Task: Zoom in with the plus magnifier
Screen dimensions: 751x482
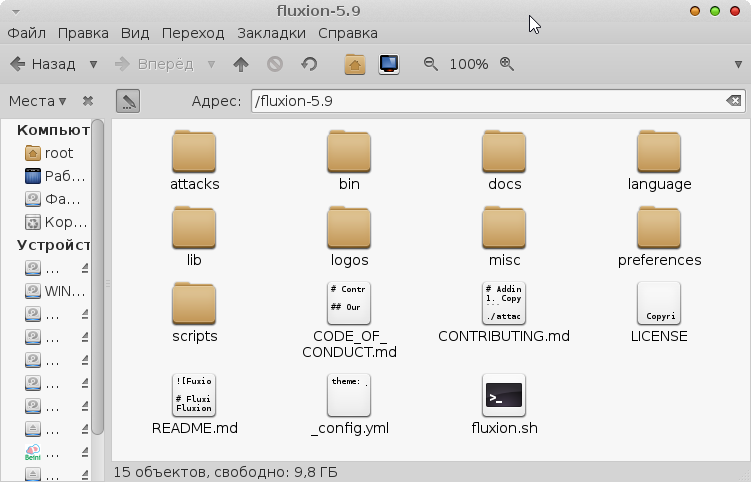Action: pos(506,64)
